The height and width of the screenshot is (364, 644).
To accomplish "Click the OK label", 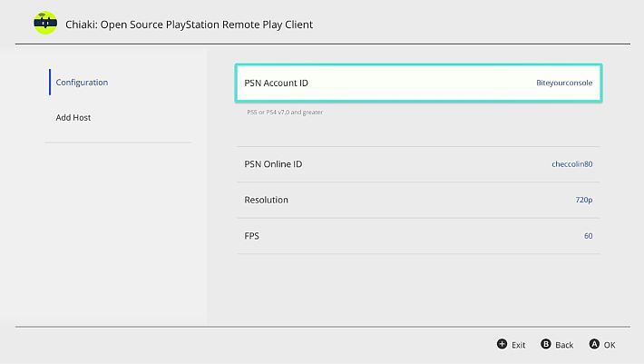I will click(x=610, y=345).
